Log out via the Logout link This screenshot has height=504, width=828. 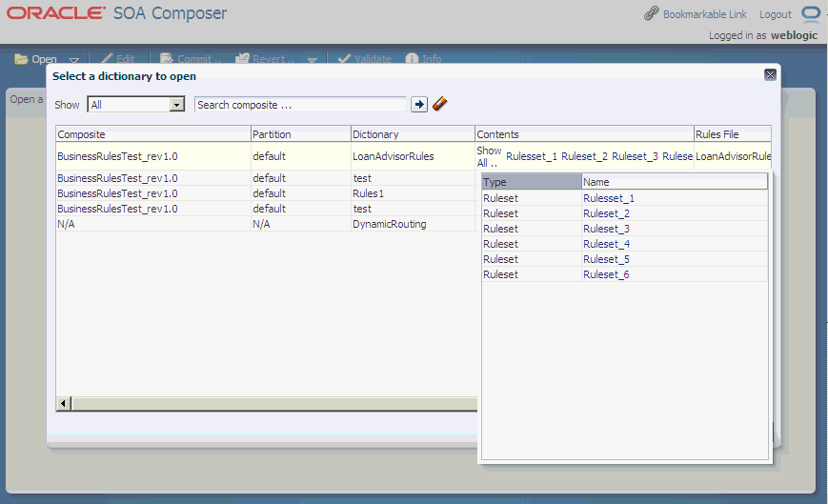pyautogui.click(x=776, y=14)
